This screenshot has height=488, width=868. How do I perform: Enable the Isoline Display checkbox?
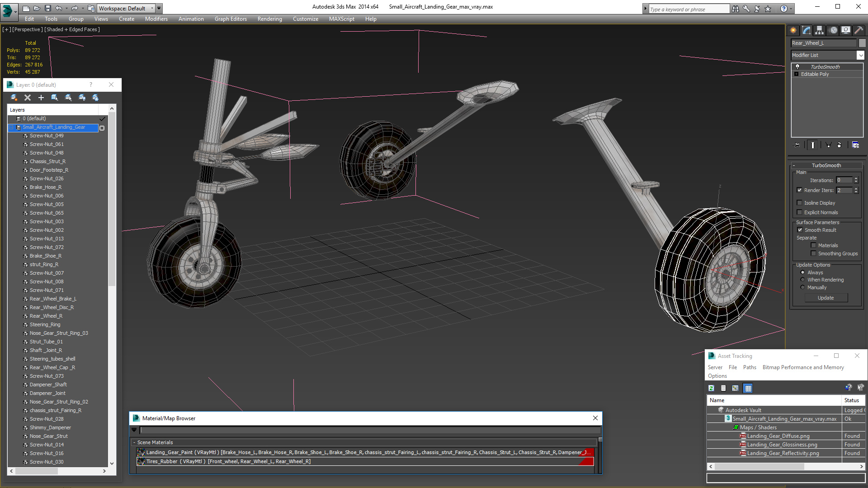799,203
